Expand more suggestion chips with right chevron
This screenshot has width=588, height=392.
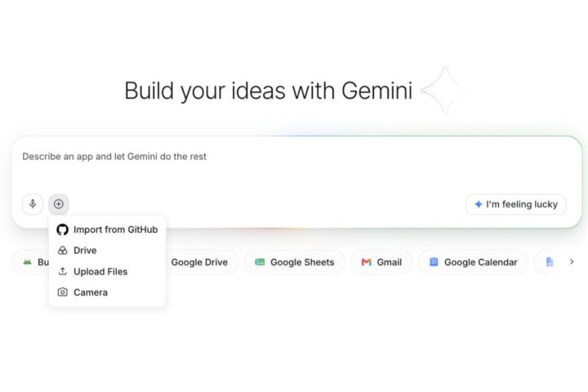coord(572,261)
